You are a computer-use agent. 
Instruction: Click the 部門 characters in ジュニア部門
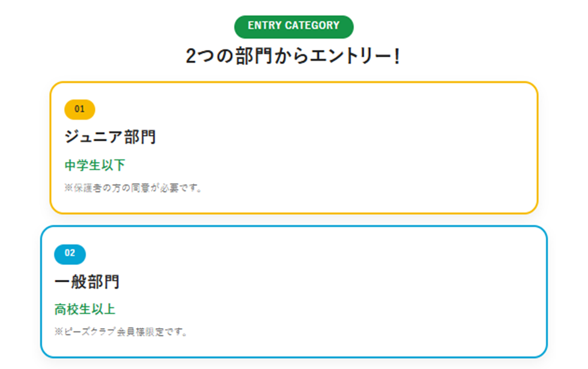[140, 137]
